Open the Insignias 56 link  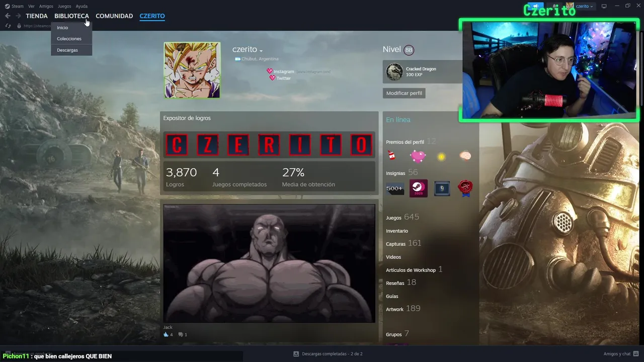[402, 172]
